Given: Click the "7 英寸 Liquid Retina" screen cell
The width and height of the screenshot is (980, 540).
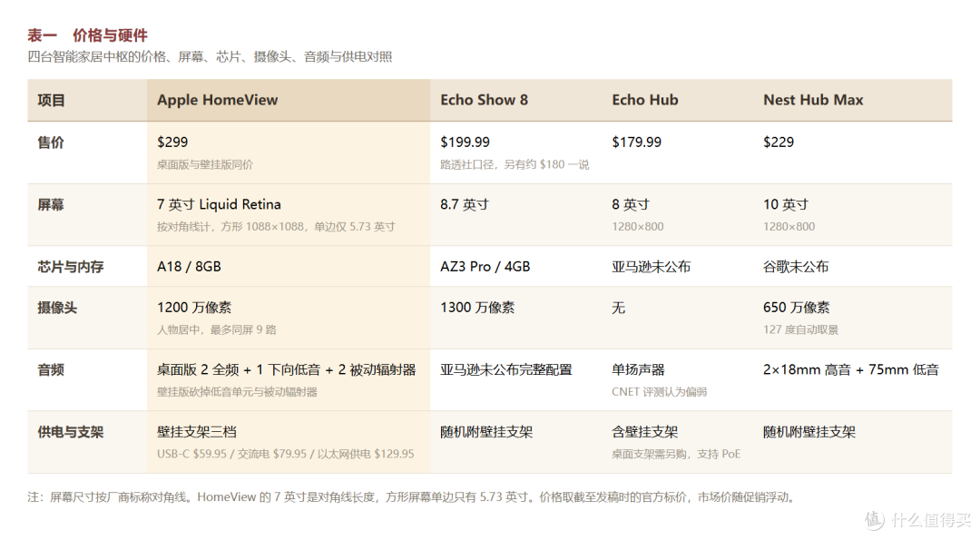Looking at the screenshot, I should [x=219, y=204].
